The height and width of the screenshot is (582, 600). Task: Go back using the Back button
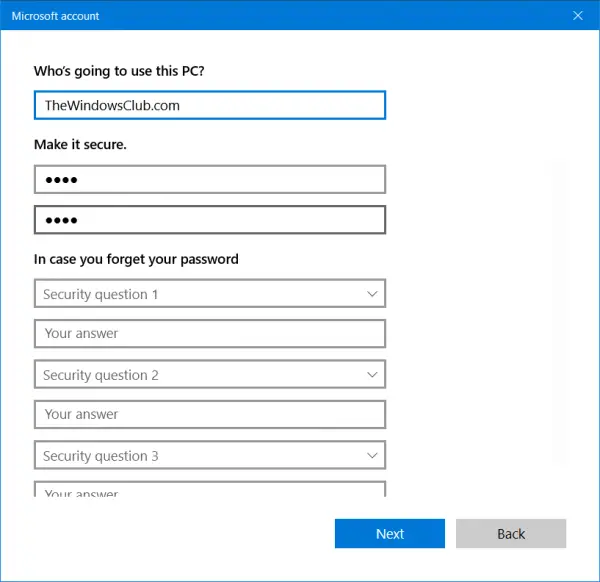pos(511,534)
